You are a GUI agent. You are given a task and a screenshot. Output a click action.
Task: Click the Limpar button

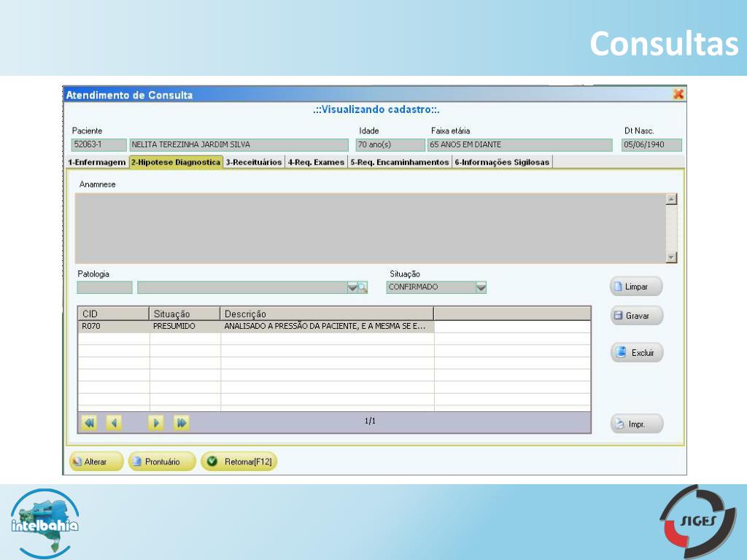(636, 287)
